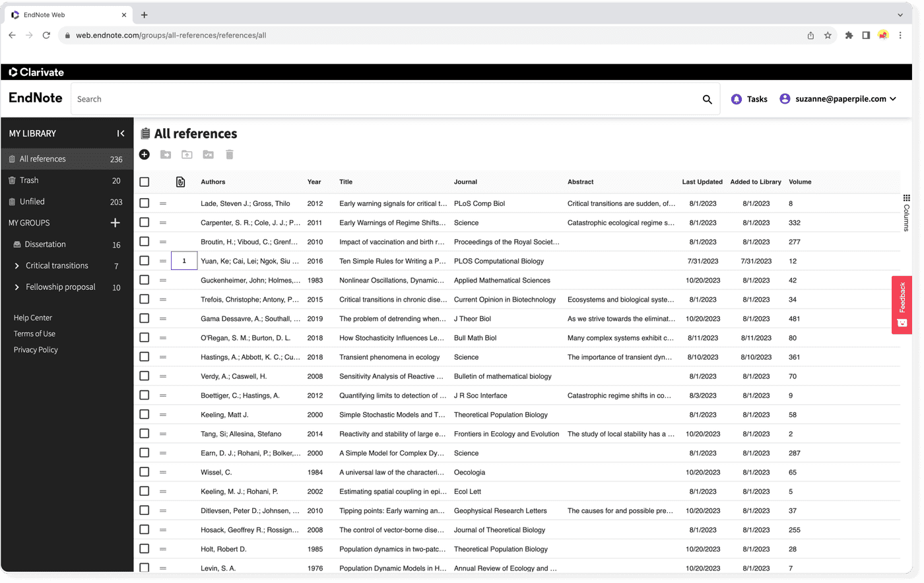The image size is (924, 583).
Task: Click the add new reference button
Action: click(145, 154)
